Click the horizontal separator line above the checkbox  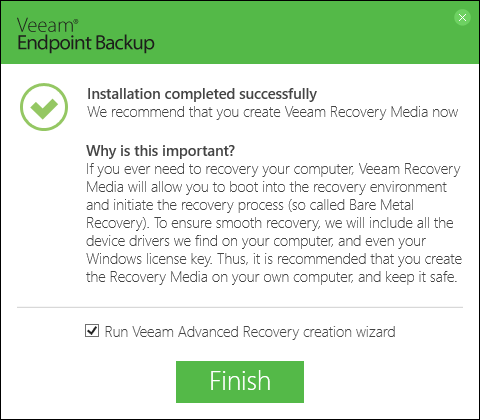[x=240, y=307]
